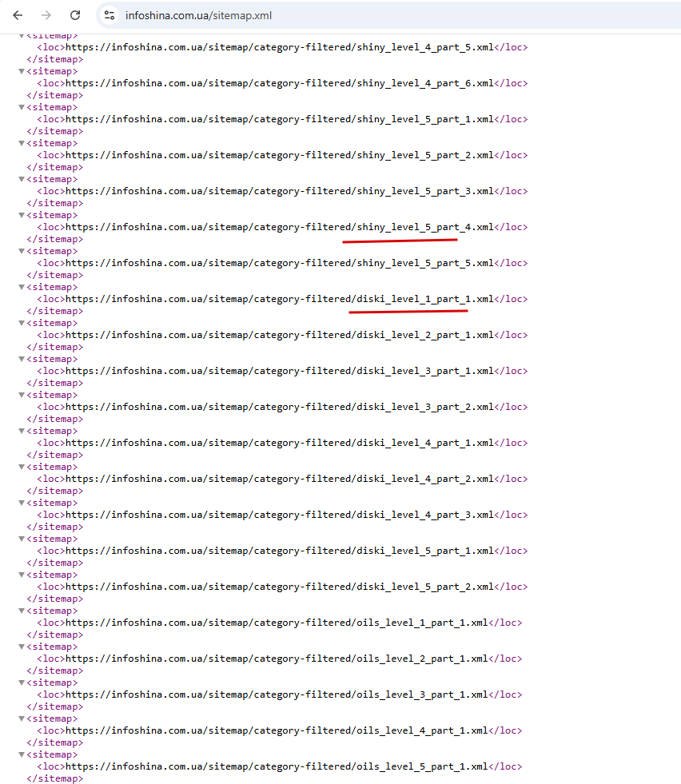Collapse sitemap node above shiny_level_4_part_6.xml

pos(22,71)
